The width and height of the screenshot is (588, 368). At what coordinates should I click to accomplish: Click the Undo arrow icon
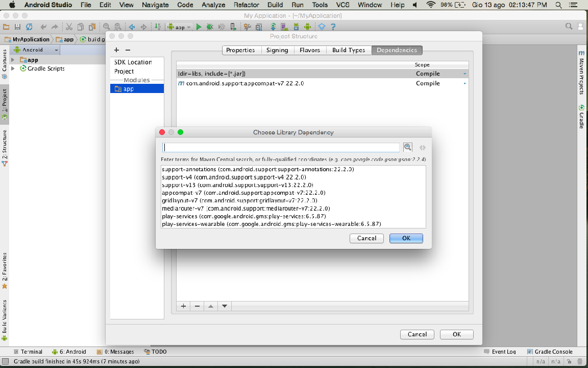click(43, 27)
